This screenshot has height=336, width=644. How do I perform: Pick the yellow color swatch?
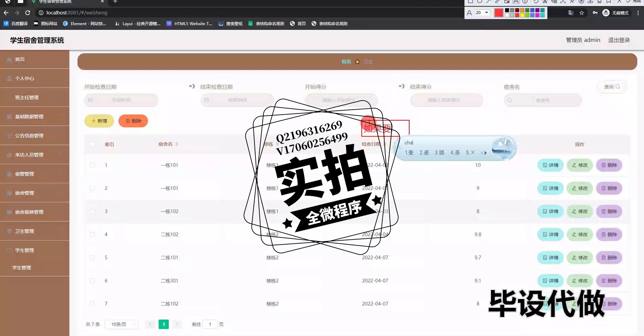(522, 15)
